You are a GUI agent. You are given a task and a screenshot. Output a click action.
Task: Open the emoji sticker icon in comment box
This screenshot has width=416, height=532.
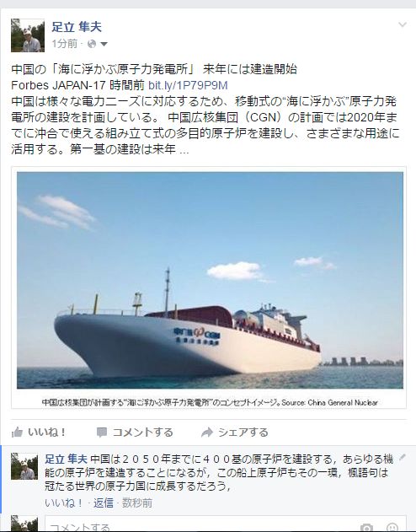(392, 528)
